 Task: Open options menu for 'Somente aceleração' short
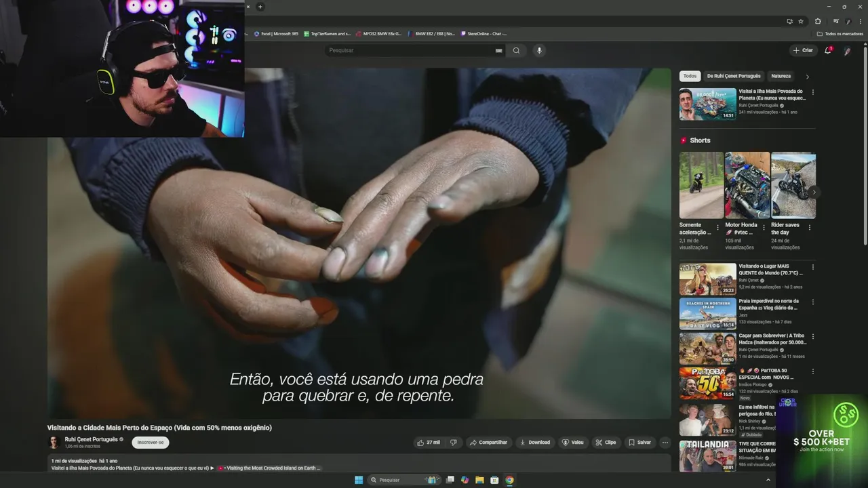point(717,228)
